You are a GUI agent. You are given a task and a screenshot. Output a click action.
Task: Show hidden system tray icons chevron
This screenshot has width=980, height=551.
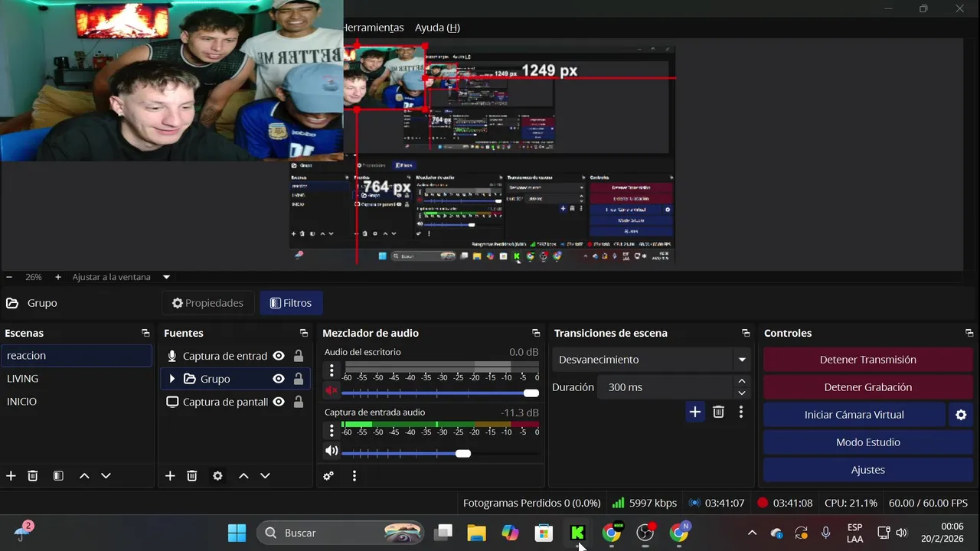[x=752, y=533]
